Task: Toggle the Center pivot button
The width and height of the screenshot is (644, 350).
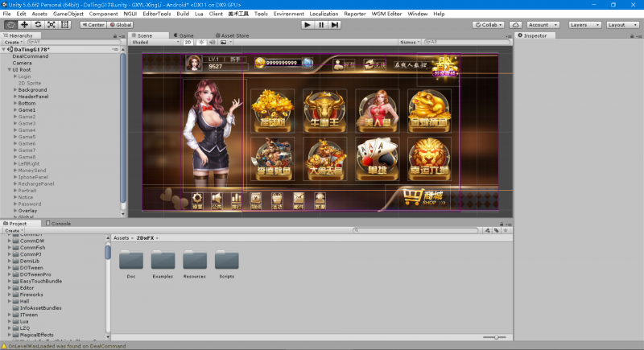Action: click(93, 25)
